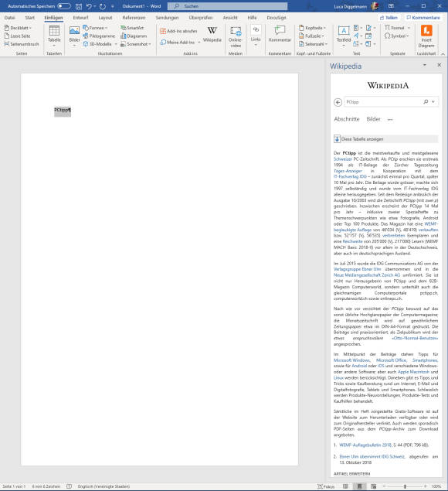Click the save icon in title bar
This screenshot has width=448, height=491.
tap(79, 6)
